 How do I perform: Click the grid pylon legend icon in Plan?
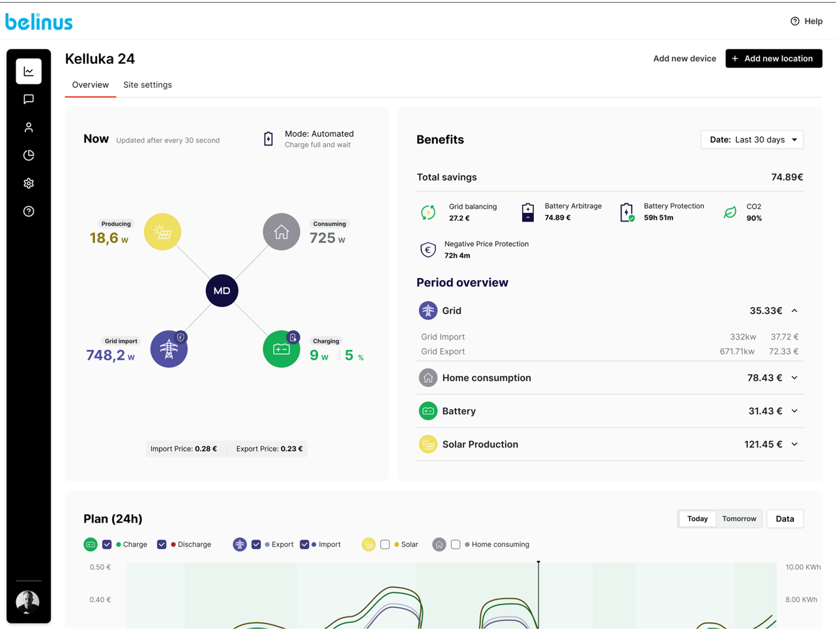(240, 545)
